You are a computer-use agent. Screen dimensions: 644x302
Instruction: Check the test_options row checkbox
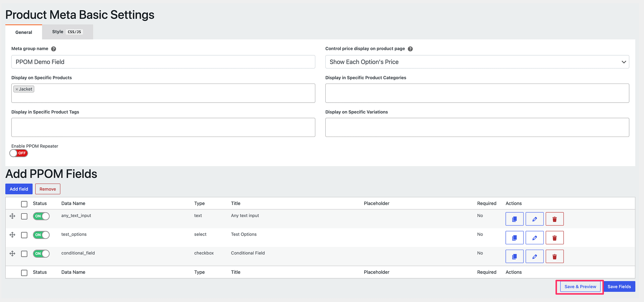click(x=24, y=235)
